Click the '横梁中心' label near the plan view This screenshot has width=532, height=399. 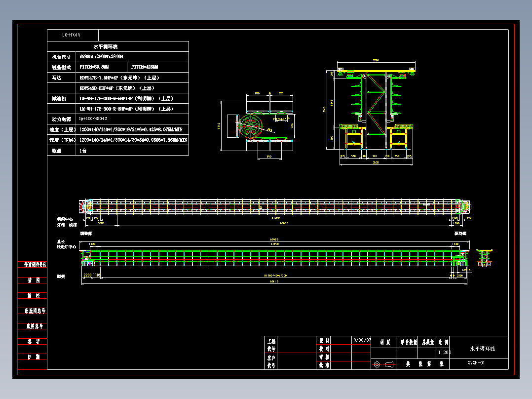point(65,219)
